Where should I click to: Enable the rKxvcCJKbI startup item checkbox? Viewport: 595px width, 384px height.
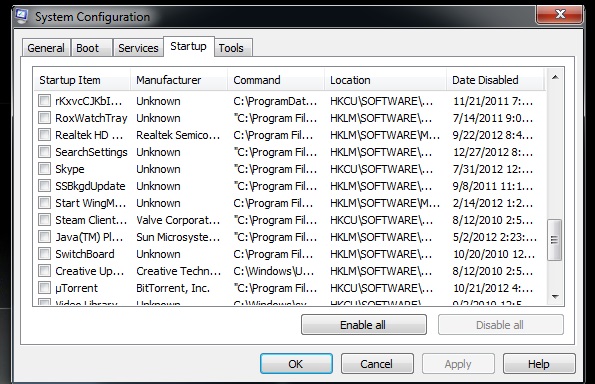pyautogui.click(x=44, y=101)
